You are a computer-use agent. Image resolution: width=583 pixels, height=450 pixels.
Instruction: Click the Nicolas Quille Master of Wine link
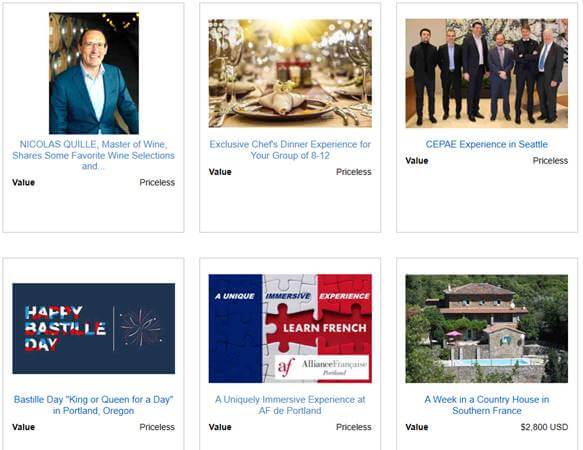click(93, 155)
